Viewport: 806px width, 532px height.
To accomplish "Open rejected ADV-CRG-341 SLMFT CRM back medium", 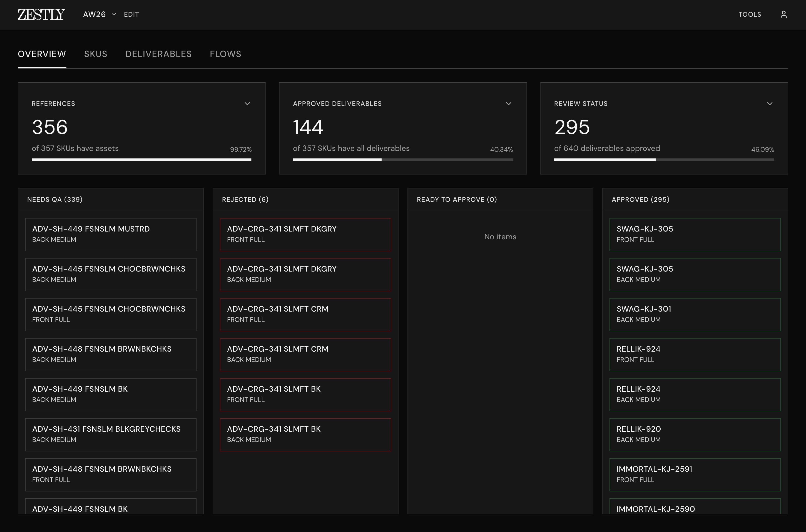I will 305,354.
